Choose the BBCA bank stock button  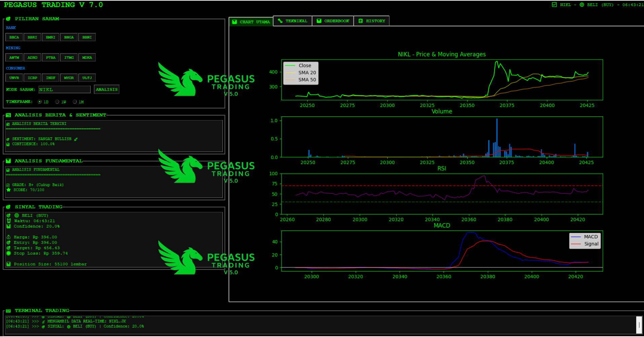pos(14,37)
